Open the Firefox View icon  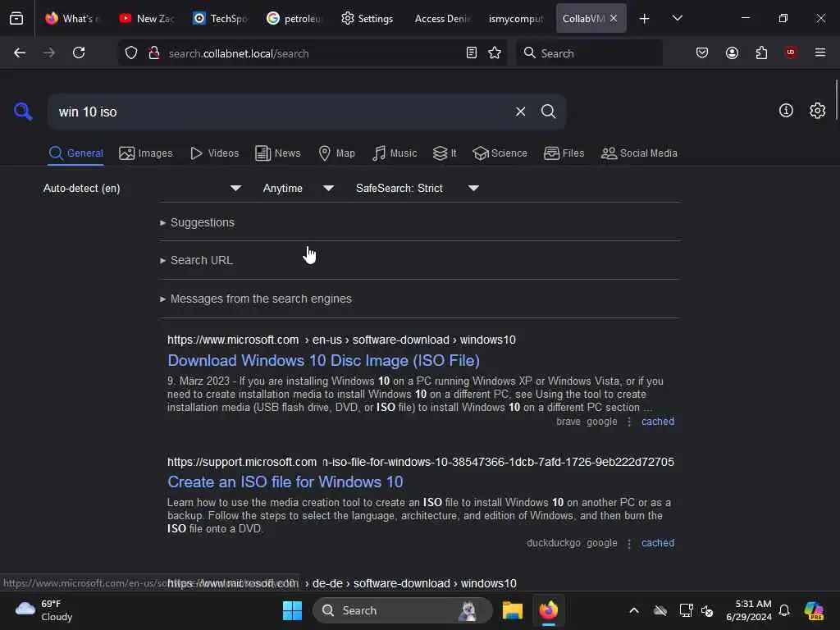click(x=16, y=18)
